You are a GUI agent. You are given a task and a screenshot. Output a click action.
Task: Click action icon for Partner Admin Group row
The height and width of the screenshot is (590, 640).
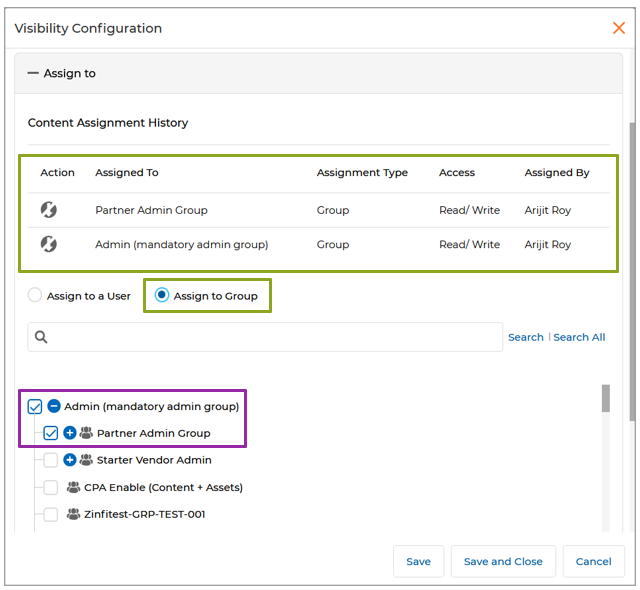[48, 210]
